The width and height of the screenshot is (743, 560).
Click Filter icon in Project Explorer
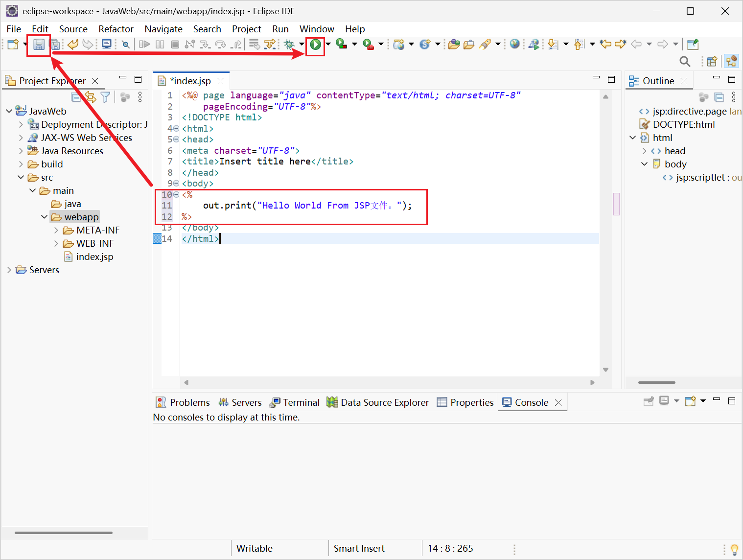(105, 97)
